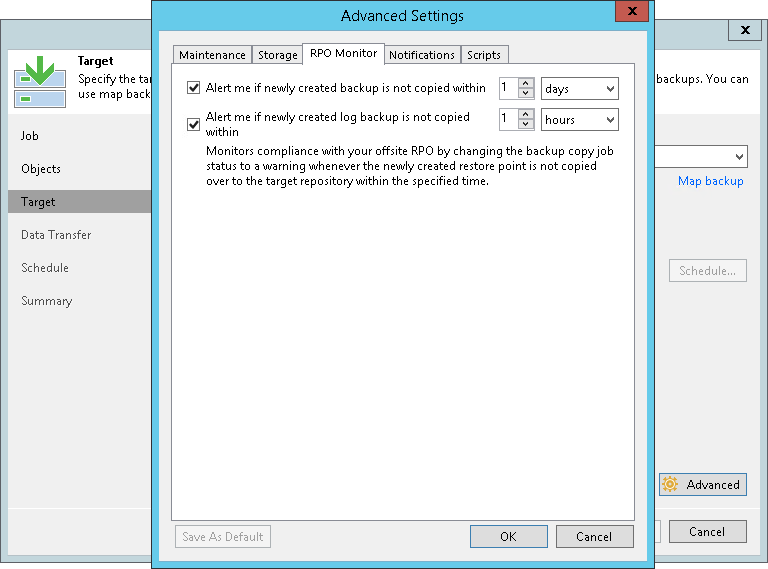Close the background wizard window
Screen dimensions: 768x569
[x=745, y=30]
